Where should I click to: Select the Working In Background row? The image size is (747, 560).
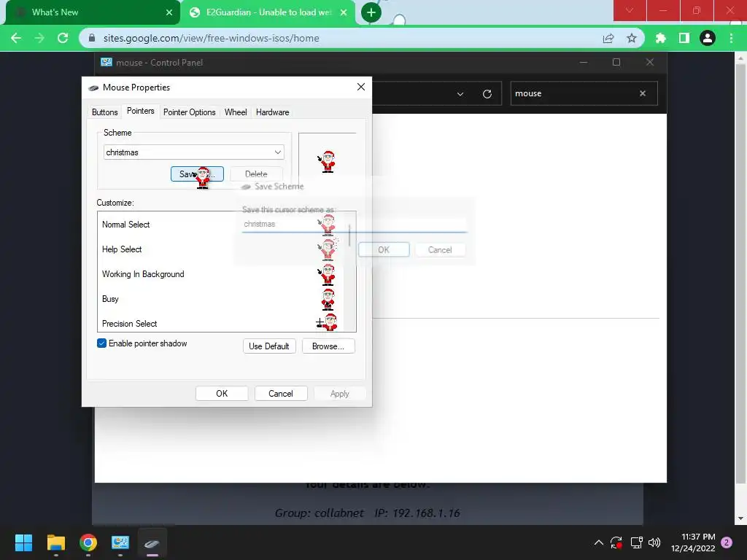tap(220, 274)
